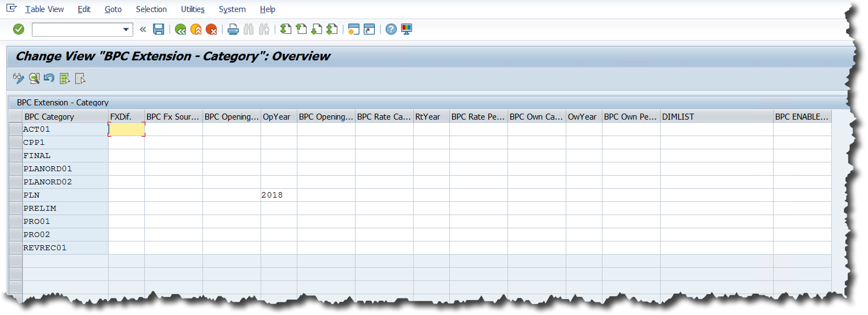Click the green Back arrow icon
Screen dimensions: 868x315
click(181, 29)
